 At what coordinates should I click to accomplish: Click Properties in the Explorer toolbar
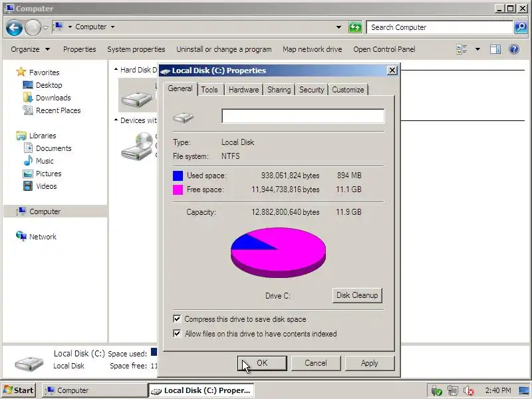point(79,49)
